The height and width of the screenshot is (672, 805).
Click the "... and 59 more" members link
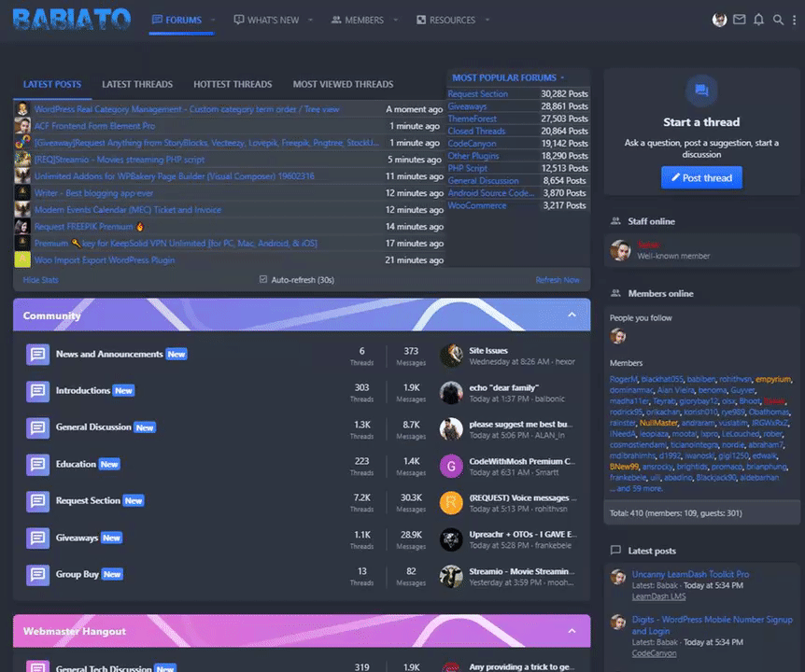(x=636, y=488)
